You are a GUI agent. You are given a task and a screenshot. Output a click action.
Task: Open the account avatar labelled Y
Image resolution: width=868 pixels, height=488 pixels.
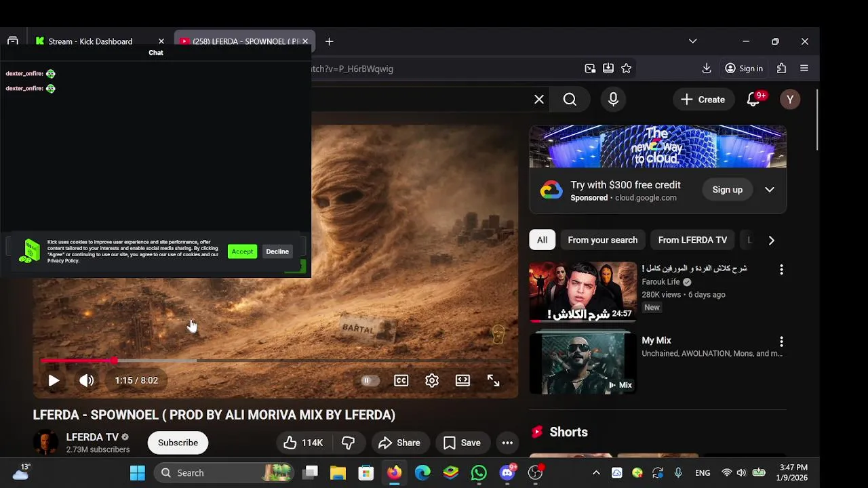790,100
